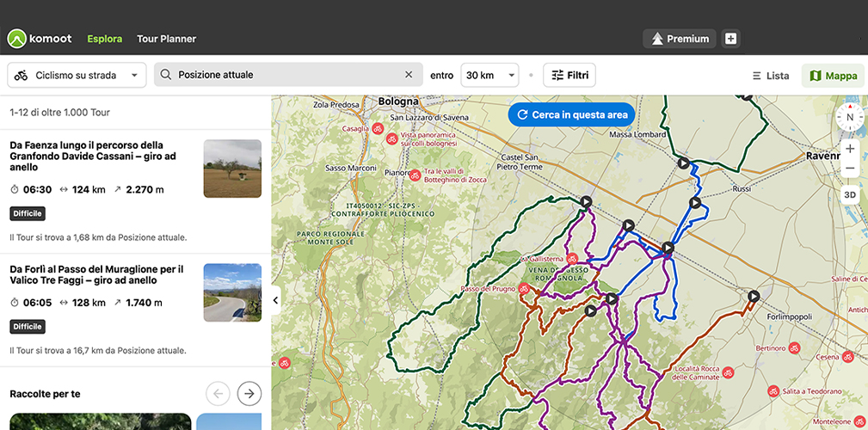Viewport: 868px width, 430px height.
Task: Open the Esplora tab
Action: tap(104, 39)
